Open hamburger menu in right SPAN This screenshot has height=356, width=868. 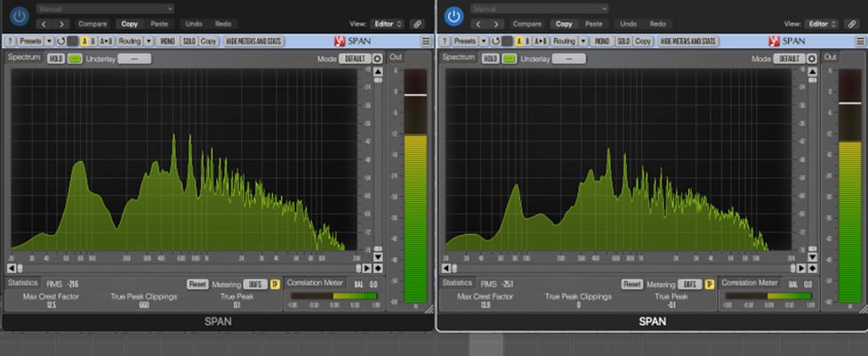[860, 42]
